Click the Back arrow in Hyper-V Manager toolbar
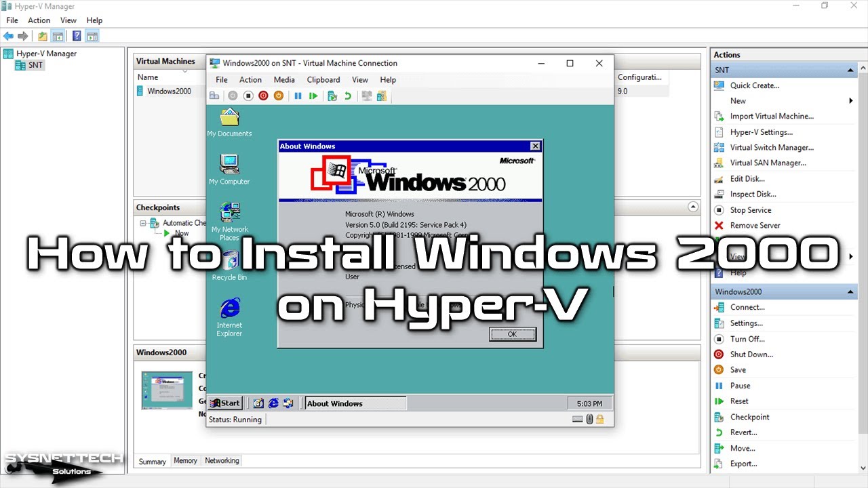868x488 pixels. 8,36
